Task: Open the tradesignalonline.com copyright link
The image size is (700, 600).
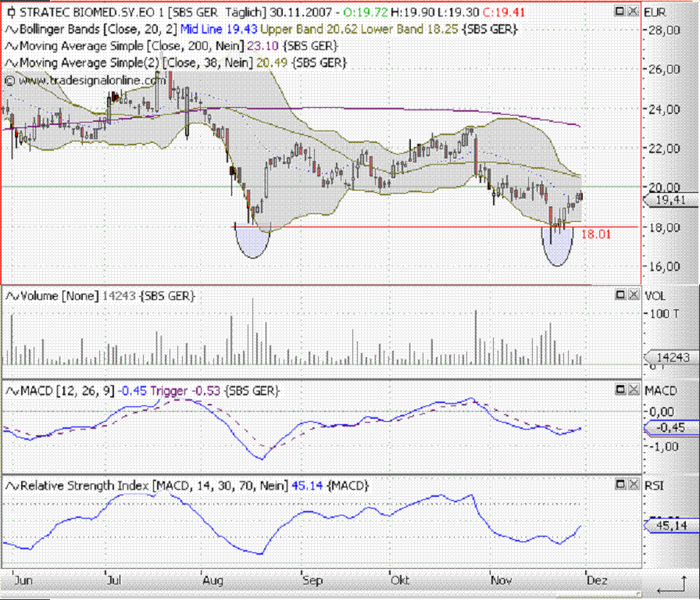Action: tap(85, 80)
